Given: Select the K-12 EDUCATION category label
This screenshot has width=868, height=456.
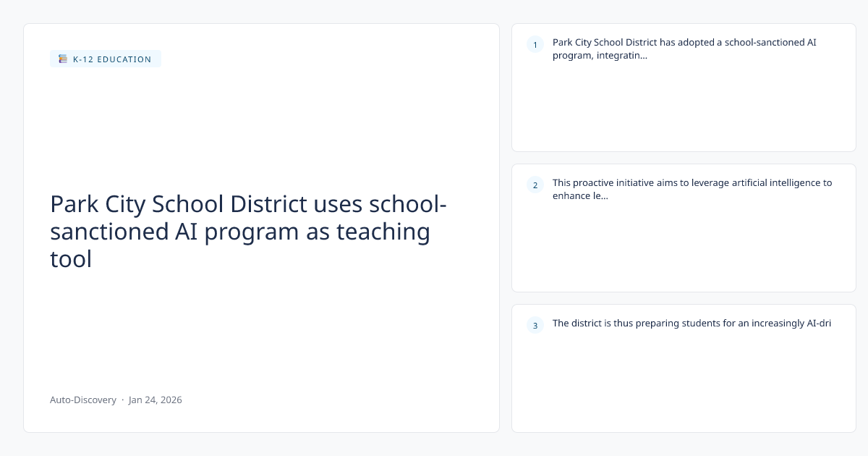Looking at the screenshot, I should coord(112,59).
